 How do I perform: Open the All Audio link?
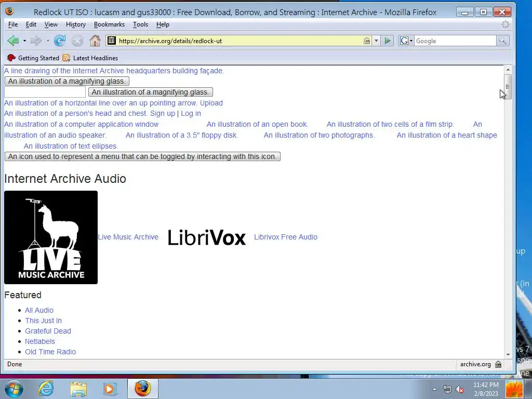39,310
